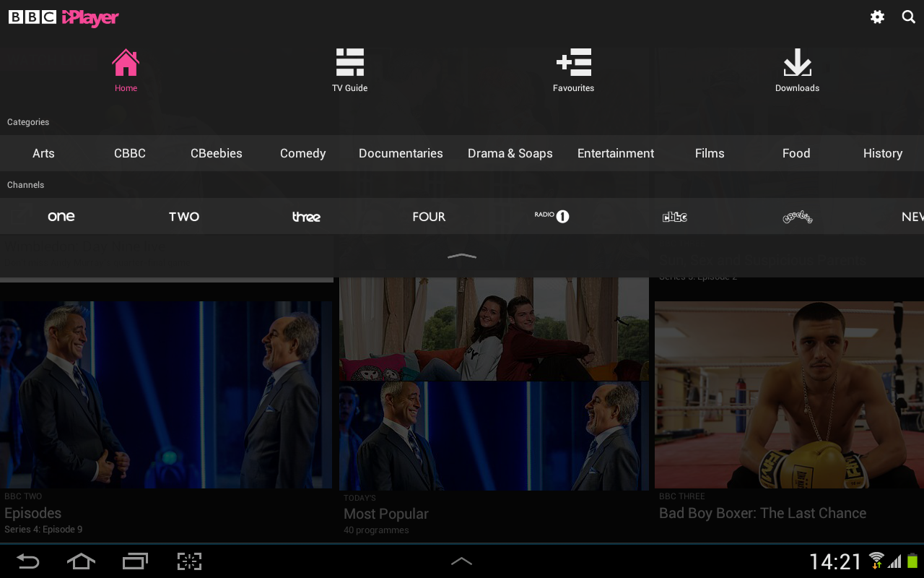
Task: Browse the Films category
Action: pos(710,153)
